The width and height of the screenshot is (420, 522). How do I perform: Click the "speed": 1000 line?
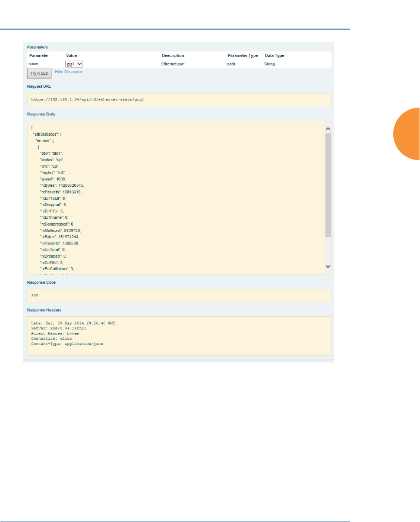53,179
